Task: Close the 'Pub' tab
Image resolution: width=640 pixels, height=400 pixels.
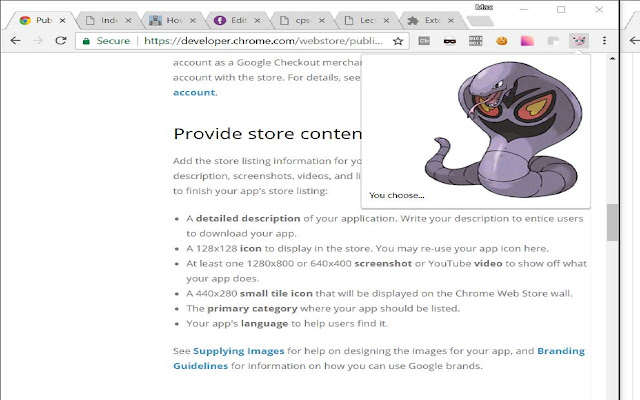Action: point(62,20)
